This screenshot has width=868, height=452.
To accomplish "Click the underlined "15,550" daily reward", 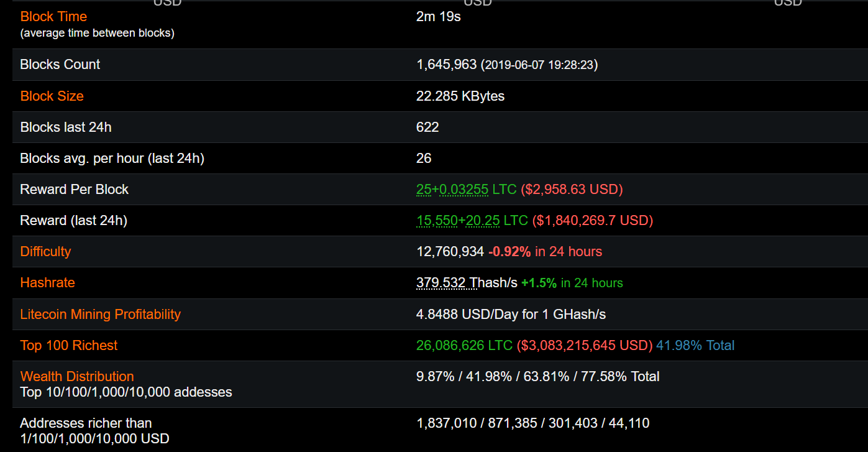I will [x=437, y=221].
